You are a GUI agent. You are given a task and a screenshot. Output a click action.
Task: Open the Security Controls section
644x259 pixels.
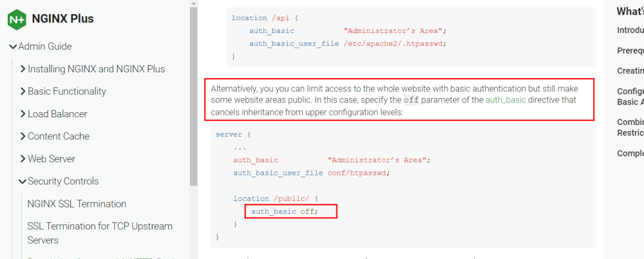(63, 181)
